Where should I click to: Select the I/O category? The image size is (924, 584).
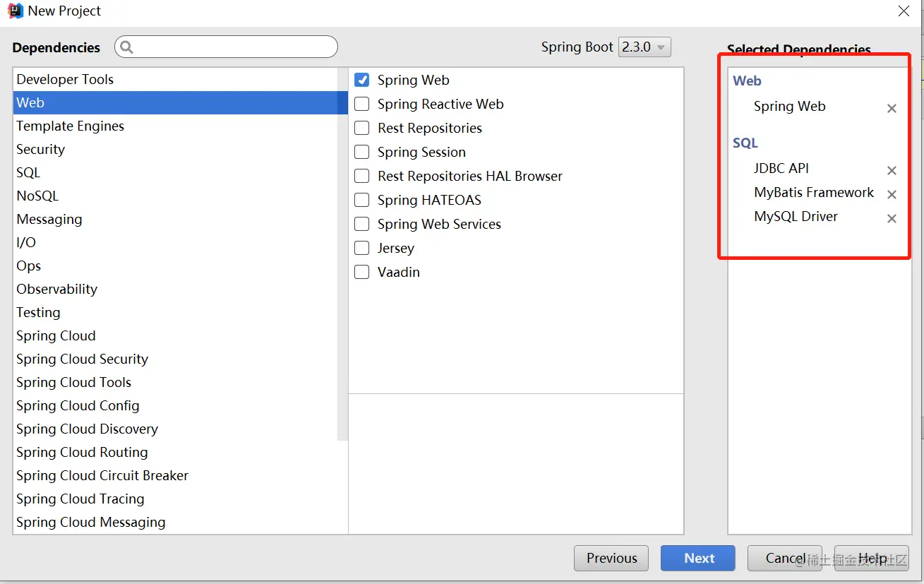point(176,242)
